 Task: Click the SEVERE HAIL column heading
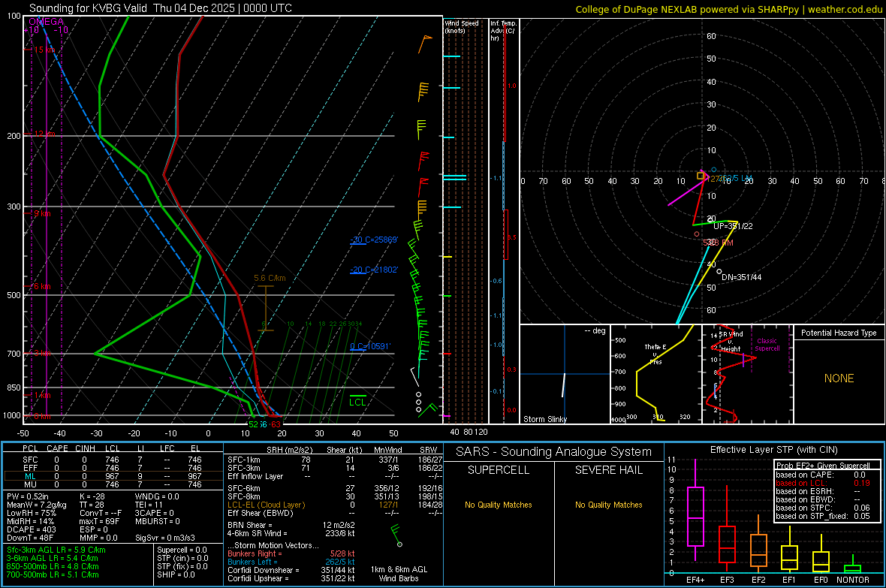608,470
